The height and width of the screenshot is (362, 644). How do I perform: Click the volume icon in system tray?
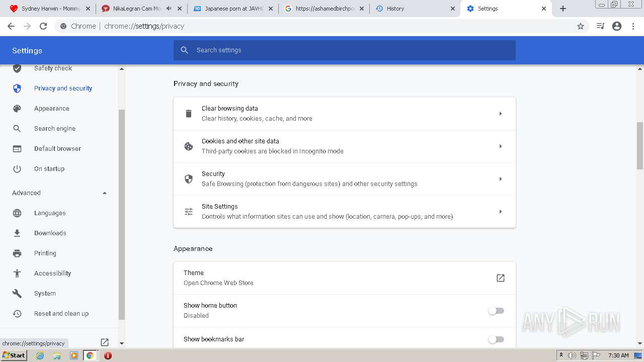(x=572, y=355)
